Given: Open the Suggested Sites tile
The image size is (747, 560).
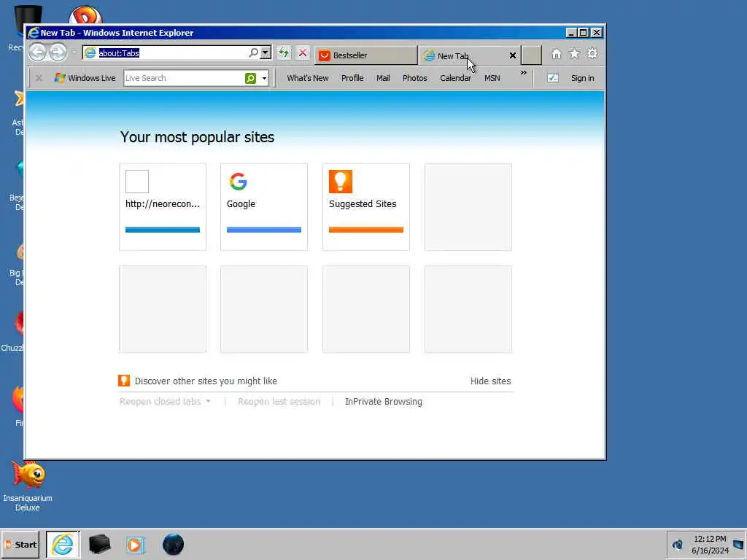Looking at the screenshot, I should (366, 206).
